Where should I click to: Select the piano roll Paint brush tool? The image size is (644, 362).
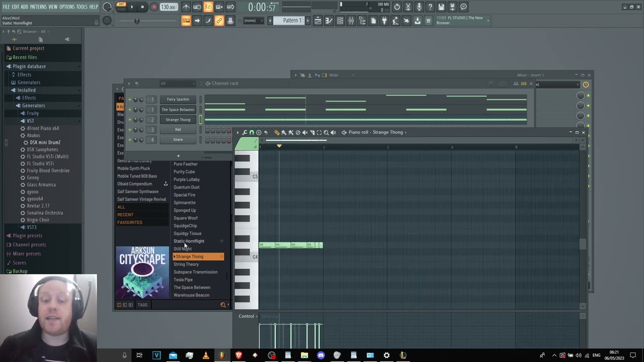(x=284, y=132)
